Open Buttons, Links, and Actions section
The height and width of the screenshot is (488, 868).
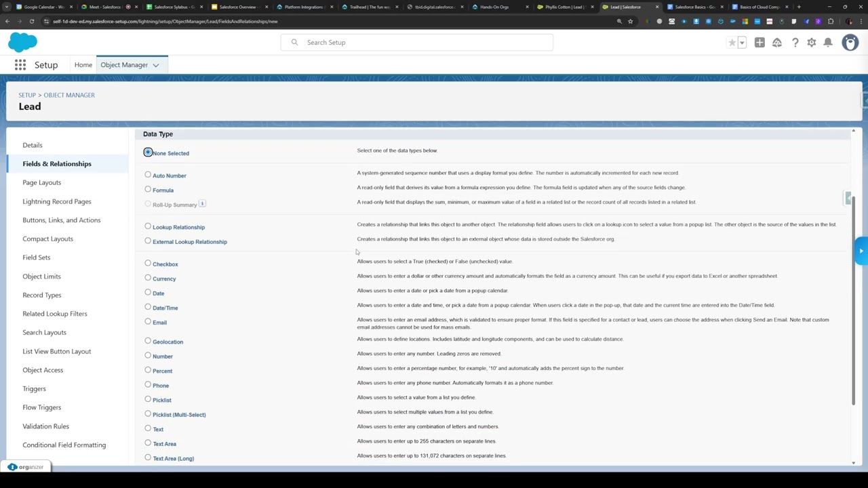[x=61, y=220]
